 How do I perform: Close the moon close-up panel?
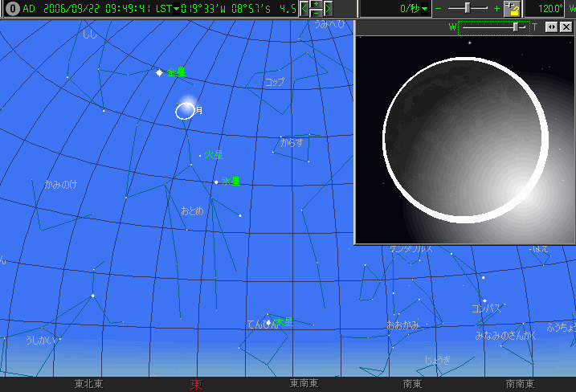[566, 27]
